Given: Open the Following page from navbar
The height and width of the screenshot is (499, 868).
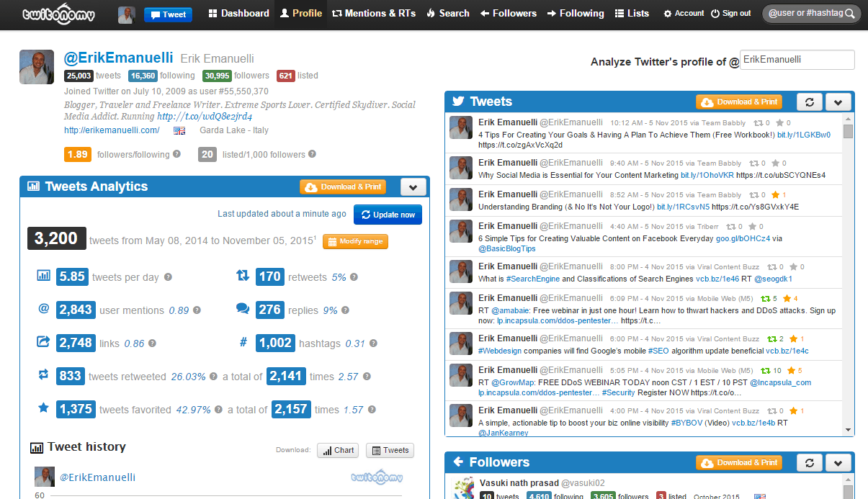Looking at the screenshot, I should [x=576, y=13].
